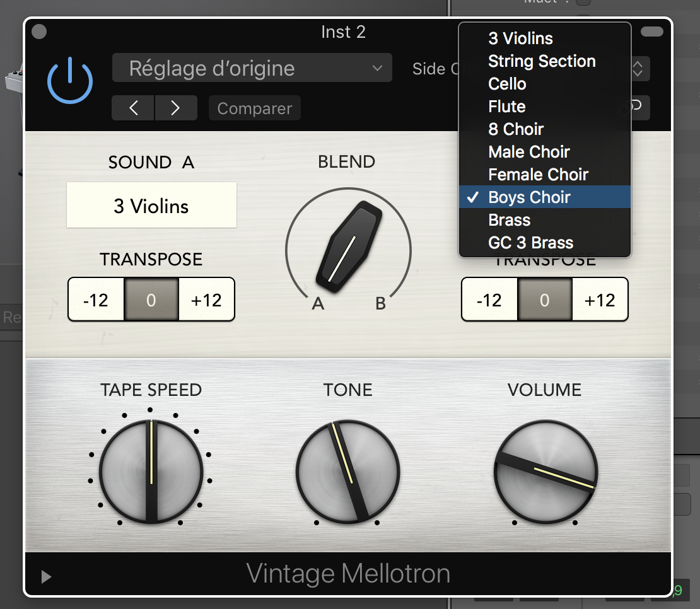700x609 pixels.
Task: Click the Blend knob
Action: [x=349, y=246]
